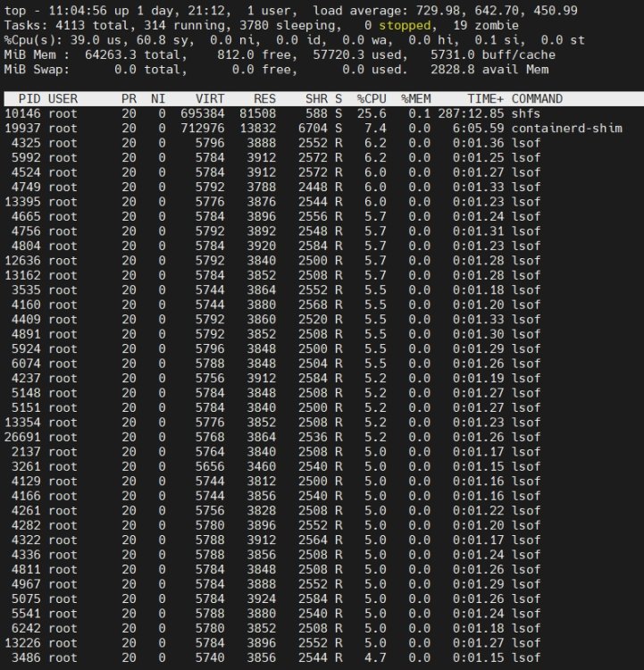644x670 pixels.
Task: Click PID 4665 lsof row
Action: pyautogui.click(x=272, y=217)
